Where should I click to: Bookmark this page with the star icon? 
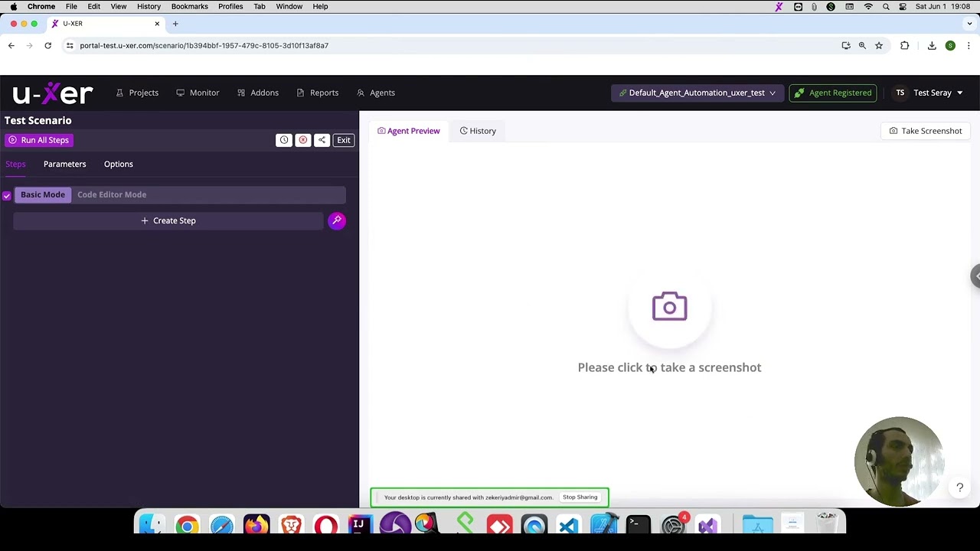tap(879, 45)
